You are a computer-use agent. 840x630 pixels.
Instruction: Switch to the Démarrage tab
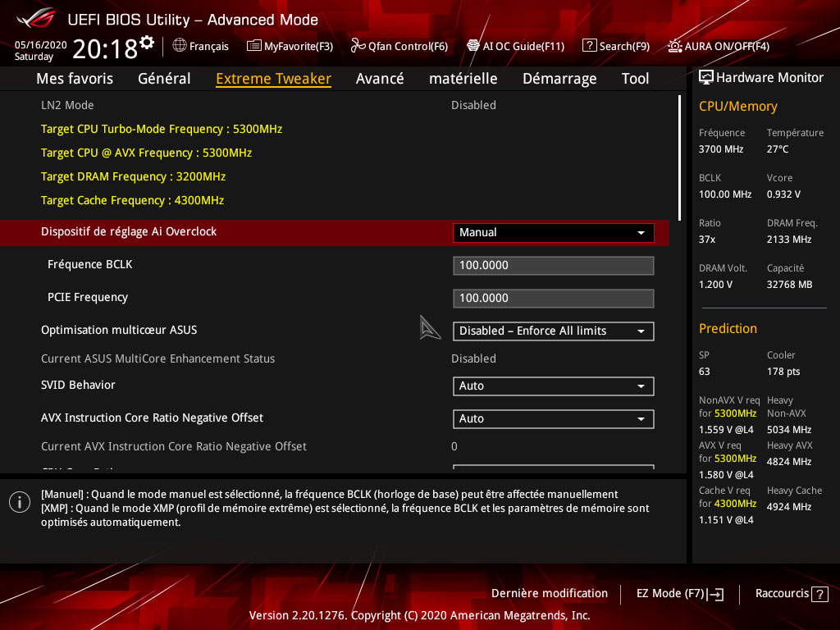tap(559, 79)
